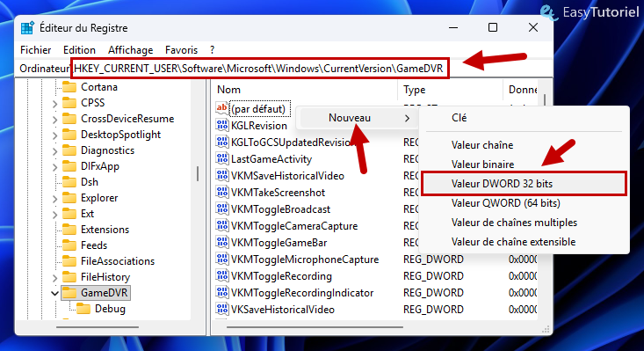Viewport: 644px width, 351px height.
Task: Select the Diagnostics folder icon
Action: (69, 150)
